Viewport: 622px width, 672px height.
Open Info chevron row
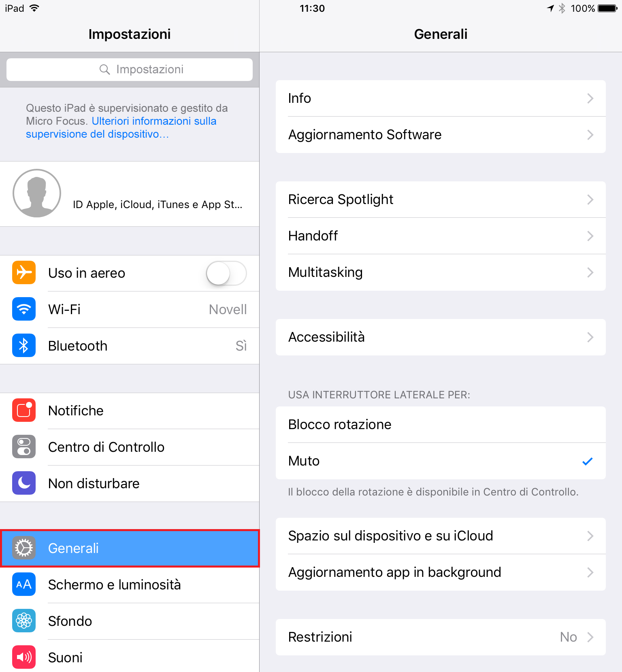tap(441, 98)
